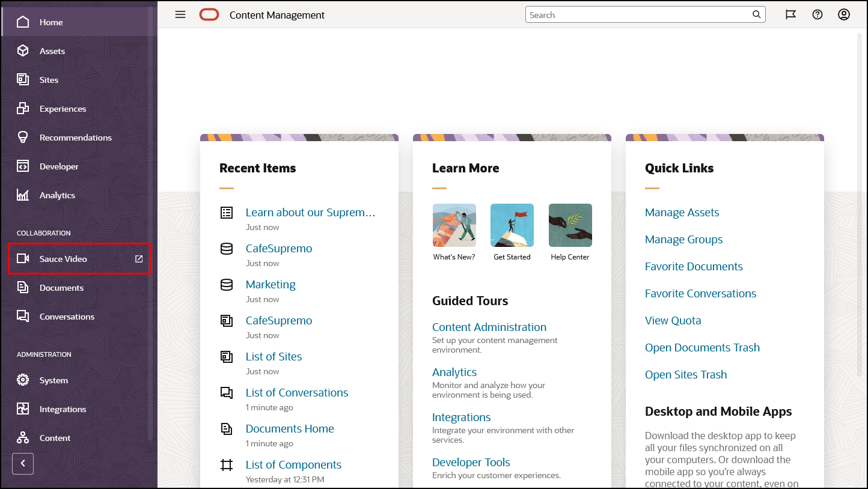This screenshot has height=489, width=868.
Task: Click the announcements flag icon
Action: [x=790, y=14]
